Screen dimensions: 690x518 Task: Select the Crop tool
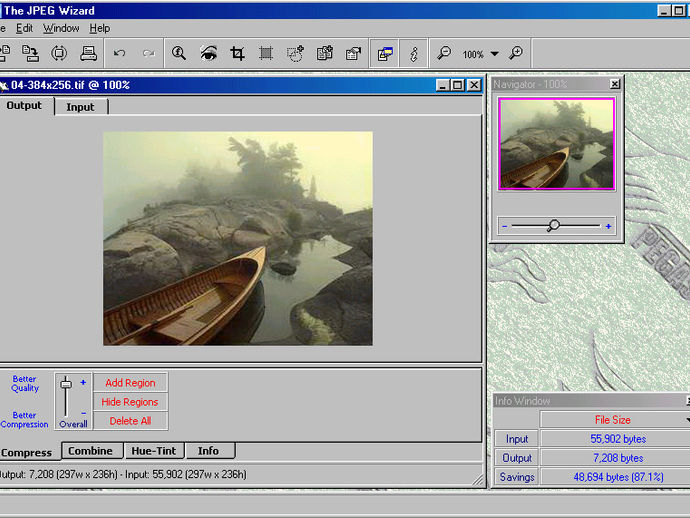[238, 53]
